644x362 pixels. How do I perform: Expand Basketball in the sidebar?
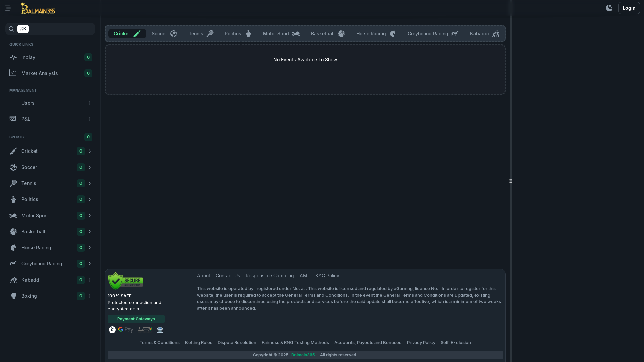coord(90,232)
